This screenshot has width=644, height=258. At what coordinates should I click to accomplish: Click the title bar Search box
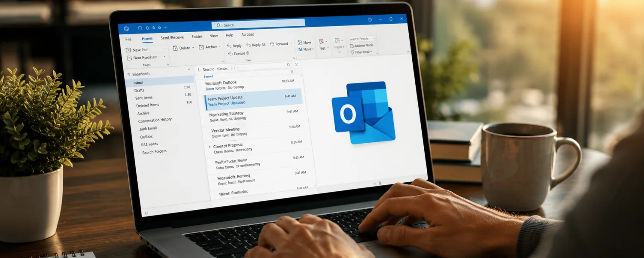pos(258,24)
